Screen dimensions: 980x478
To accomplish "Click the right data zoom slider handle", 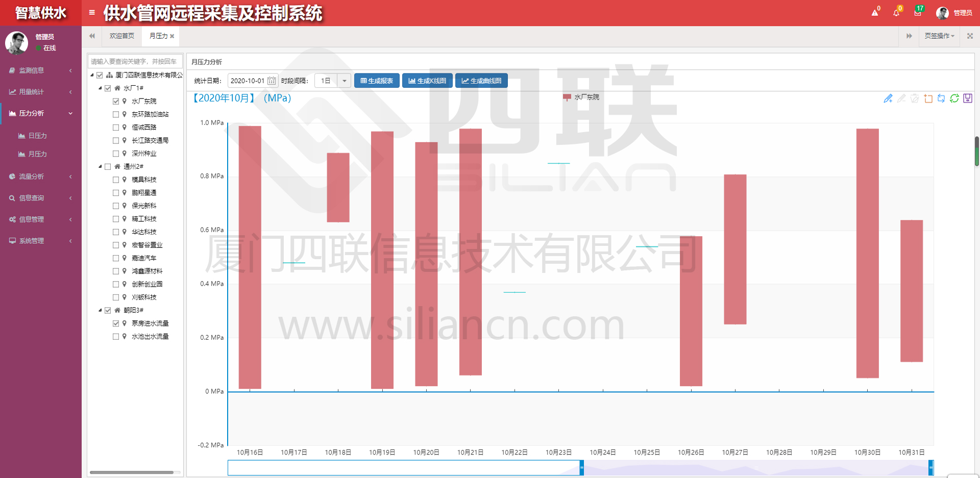I will (930, 467).
